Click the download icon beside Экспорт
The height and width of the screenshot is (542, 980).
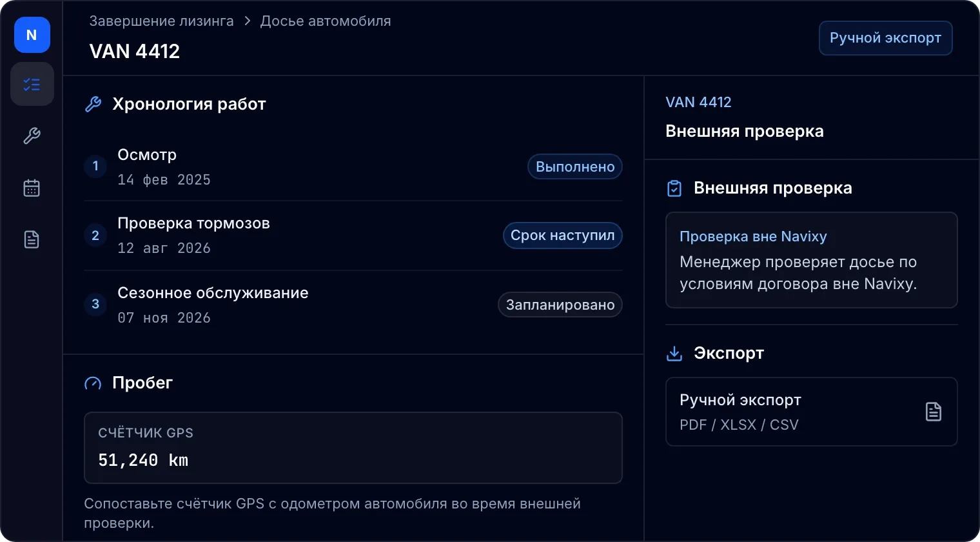click(674, 354)
